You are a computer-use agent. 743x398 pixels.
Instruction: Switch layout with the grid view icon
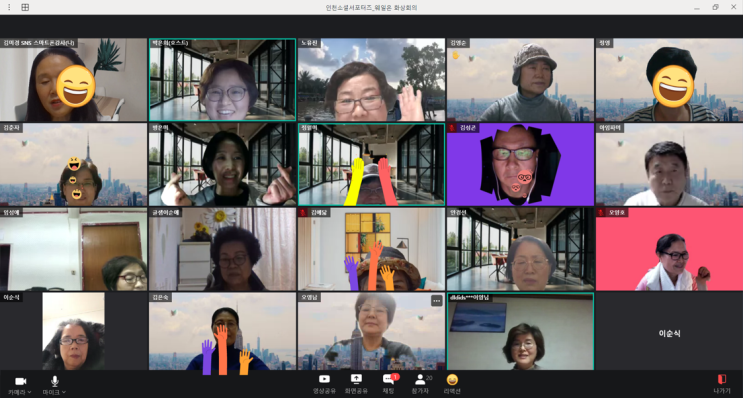(x=25, y=7)
